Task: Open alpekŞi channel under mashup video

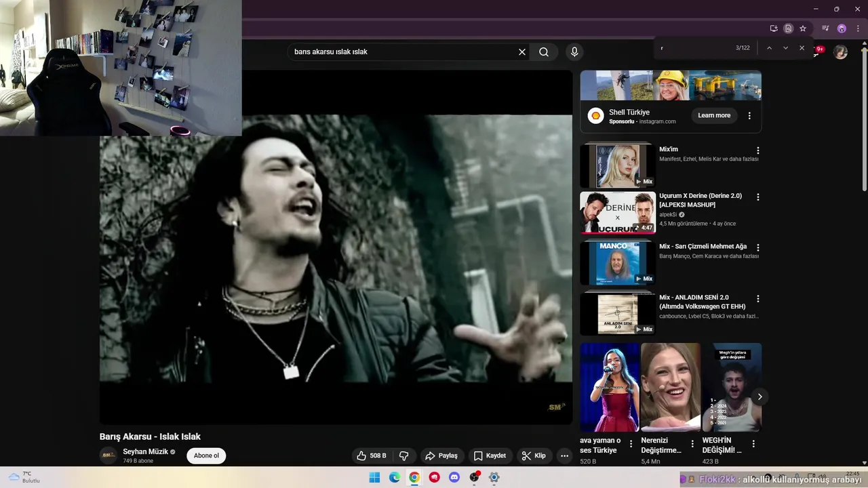Action: pos(668,214)
